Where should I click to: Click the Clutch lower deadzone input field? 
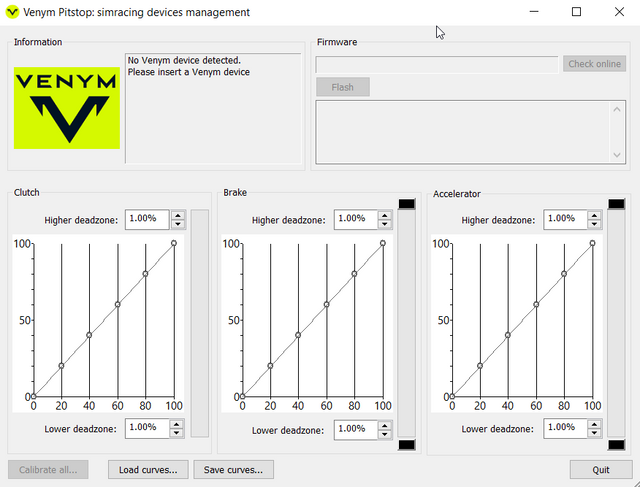pos(147,428)
